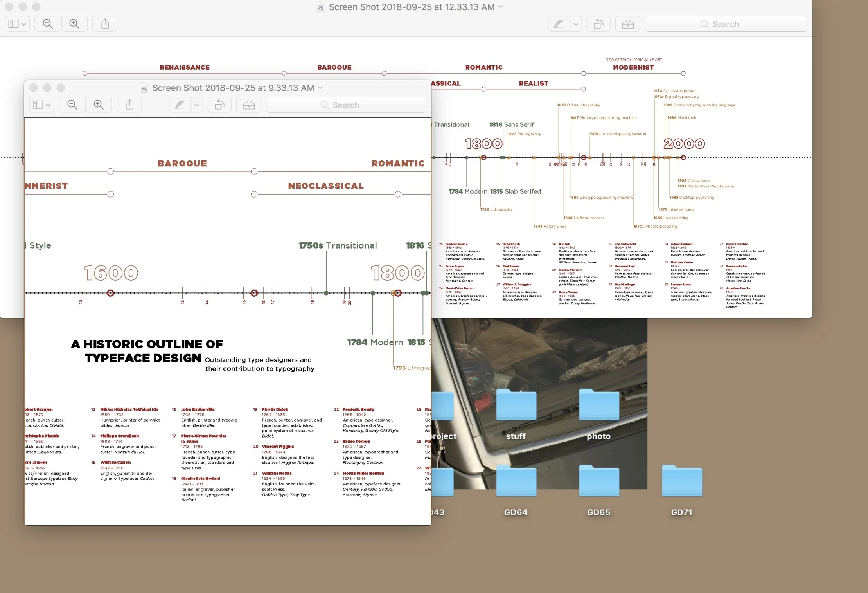The image size is (868, 593).
Task: Rotate image in 12.33.13 AM window
Action: [598, 24]
